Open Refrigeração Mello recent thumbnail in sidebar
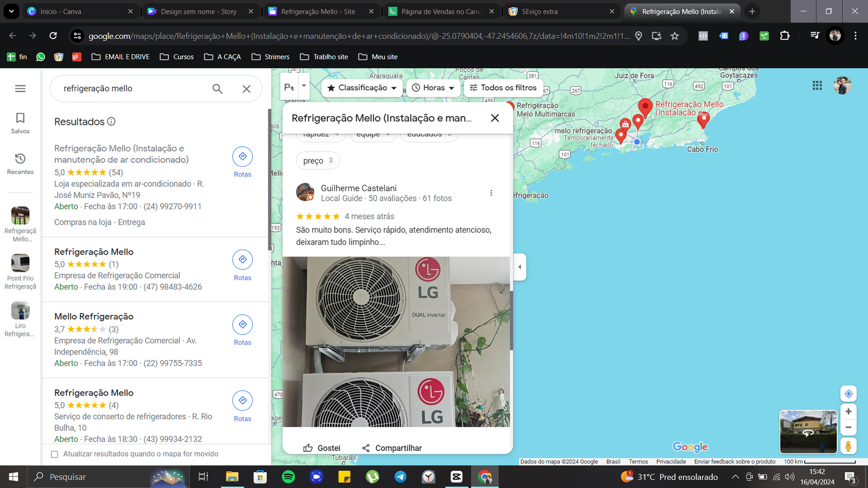Screen dimensions: 868x488 tap(20, 224)
